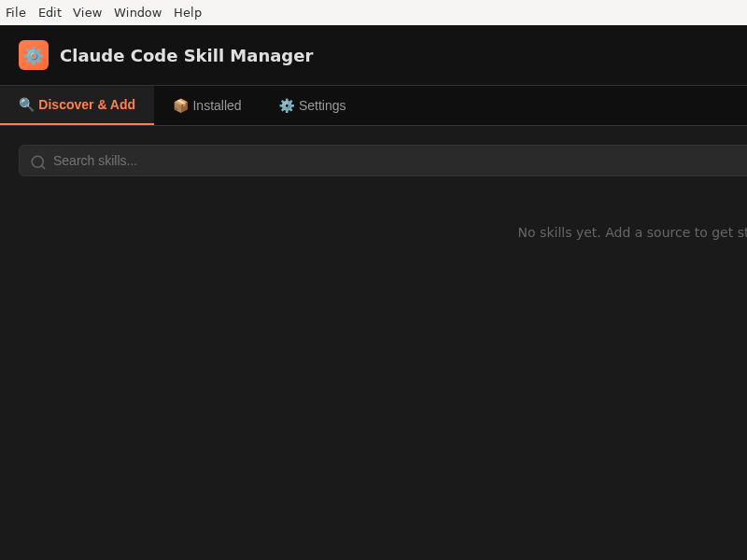Go to the Settings tab

click(x=313, y=105)
